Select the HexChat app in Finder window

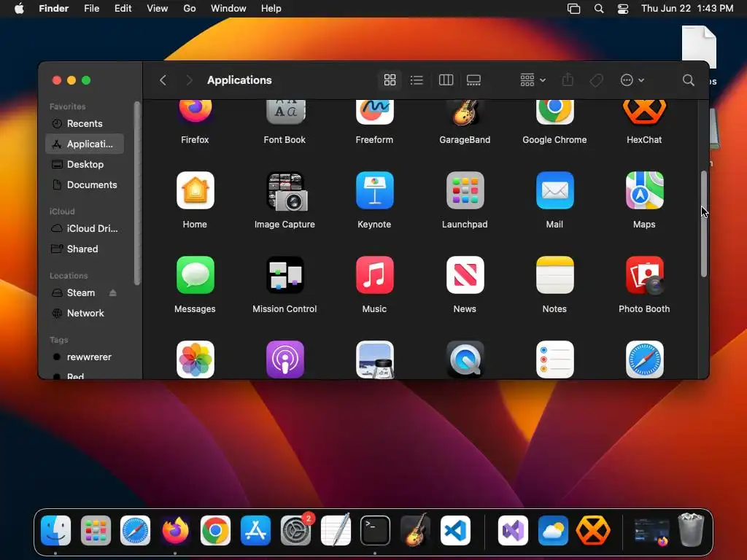pos(644,112)
